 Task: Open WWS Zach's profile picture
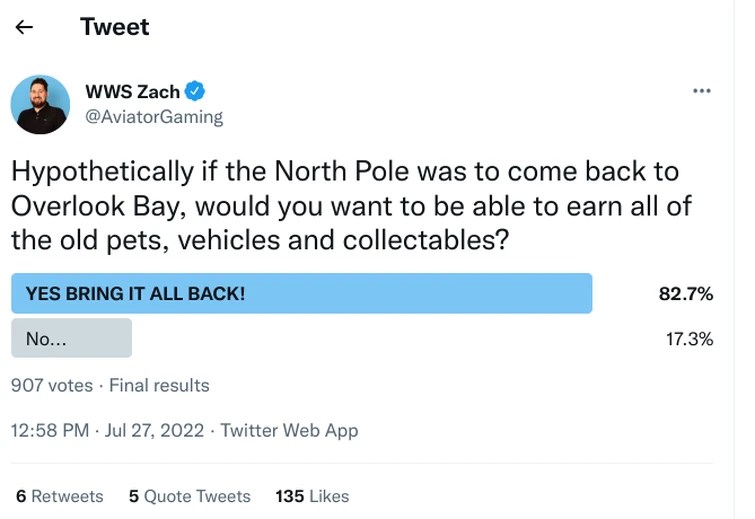[x=40, y=104]
